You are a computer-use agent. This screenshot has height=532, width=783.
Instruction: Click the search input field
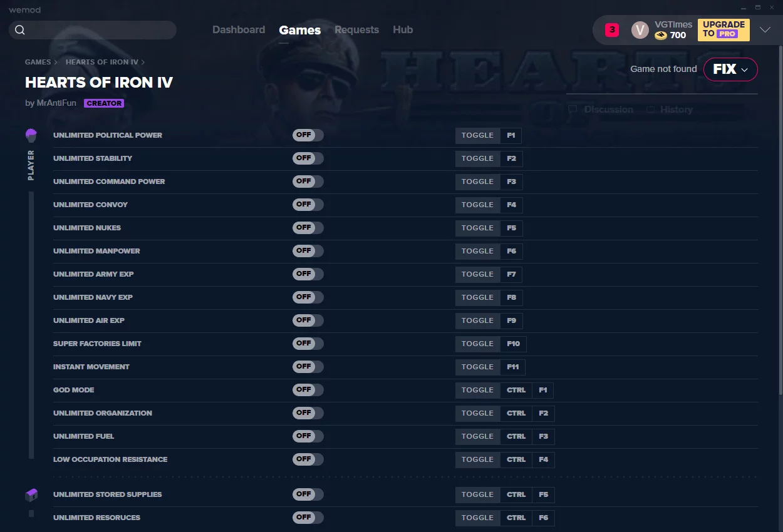coord(93,30)
